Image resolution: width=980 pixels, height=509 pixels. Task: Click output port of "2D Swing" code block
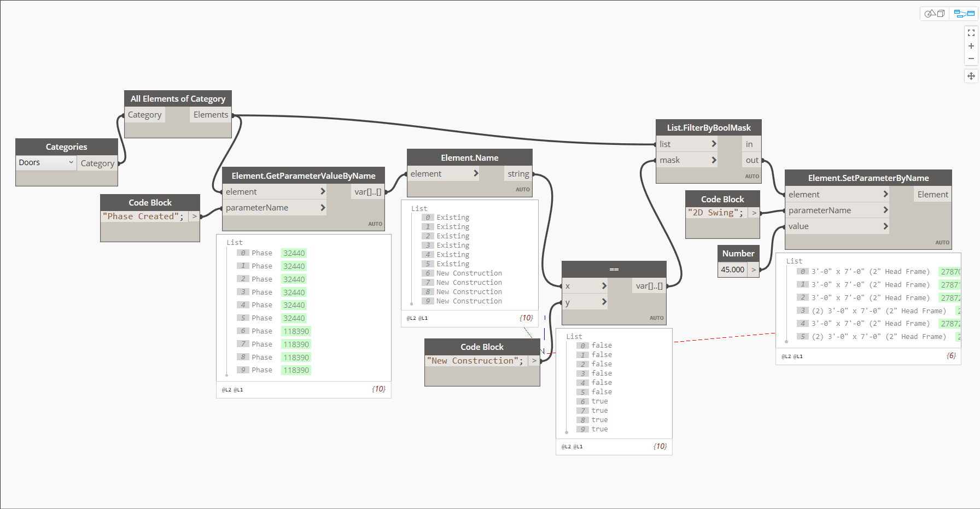pyautogui.click(x=754, y=213)
